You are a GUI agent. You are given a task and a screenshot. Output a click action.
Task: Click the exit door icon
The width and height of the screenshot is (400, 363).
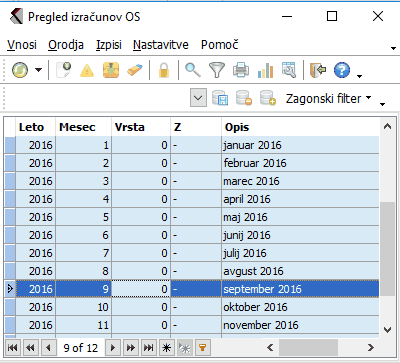pos(318,70)
